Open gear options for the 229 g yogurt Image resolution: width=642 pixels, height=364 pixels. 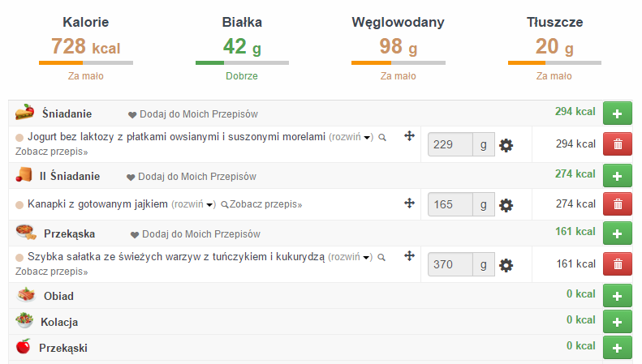pyautogui.click(x=506, y=145)
